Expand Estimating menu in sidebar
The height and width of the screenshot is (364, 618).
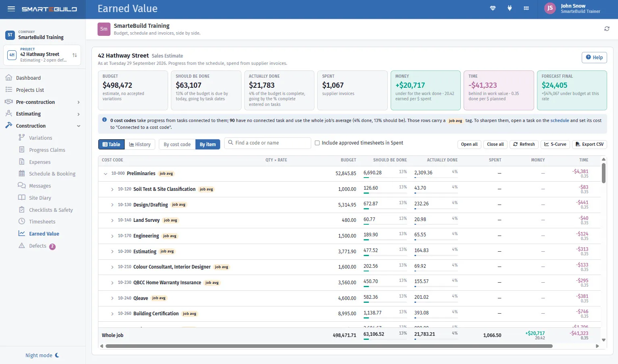coord(42,114)
